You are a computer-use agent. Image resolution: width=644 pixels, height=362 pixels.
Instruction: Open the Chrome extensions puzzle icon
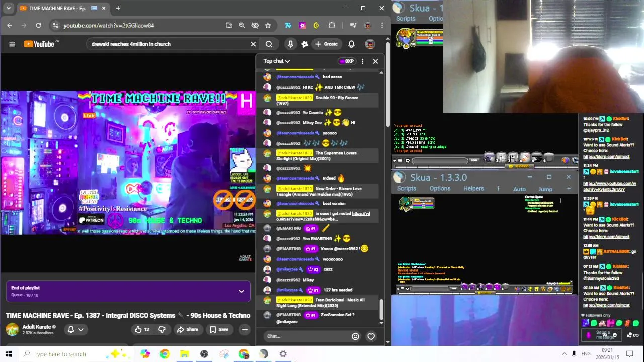coord(332,25)
